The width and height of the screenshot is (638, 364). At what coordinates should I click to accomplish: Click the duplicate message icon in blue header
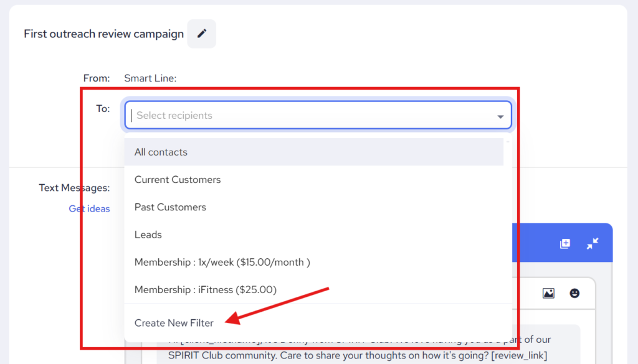(x=565, y=244)
